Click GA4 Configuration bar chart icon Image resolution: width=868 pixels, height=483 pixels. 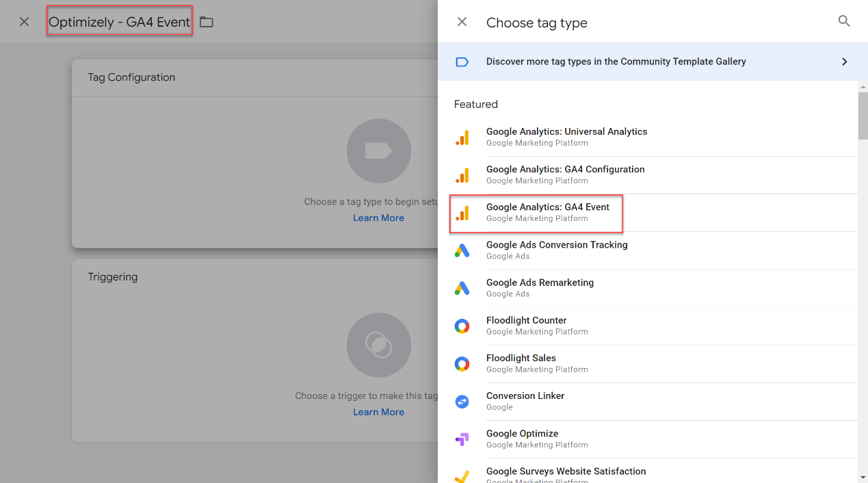462,175
